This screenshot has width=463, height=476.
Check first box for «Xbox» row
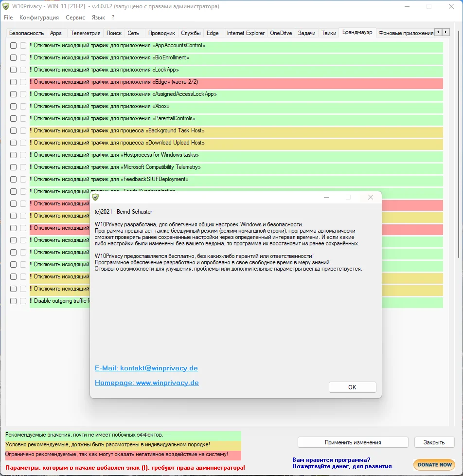(x=13, y=106)
